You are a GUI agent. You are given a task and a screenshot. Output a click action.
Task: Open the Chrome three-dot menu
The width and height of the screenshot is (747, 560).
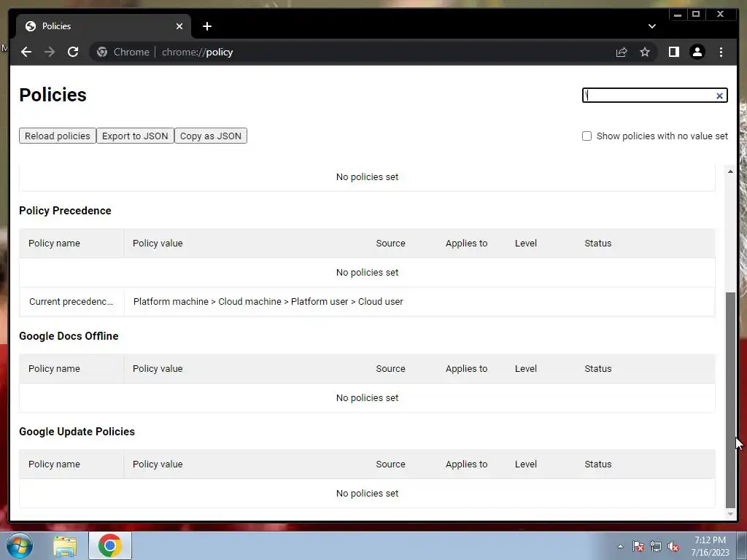[x=721, y=52]
